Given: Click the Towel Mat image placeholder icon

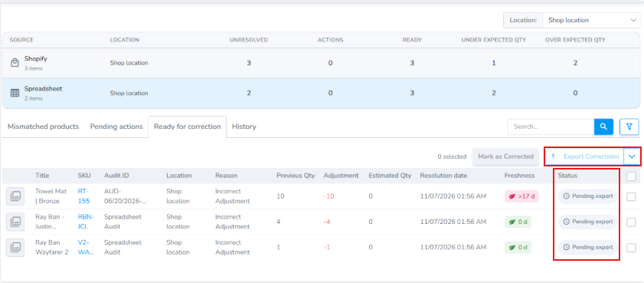Looking at the screenshot, I should tap(15, 196).
